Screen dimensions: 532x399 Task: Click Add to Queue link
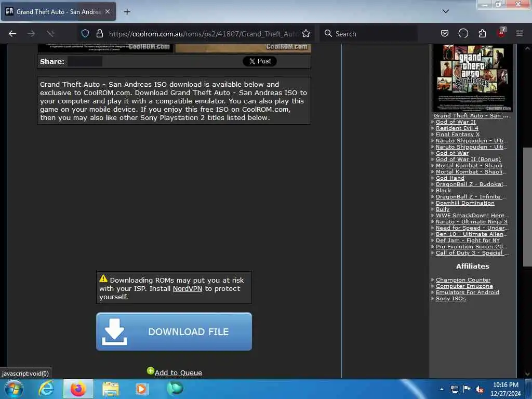click(178, 373)
